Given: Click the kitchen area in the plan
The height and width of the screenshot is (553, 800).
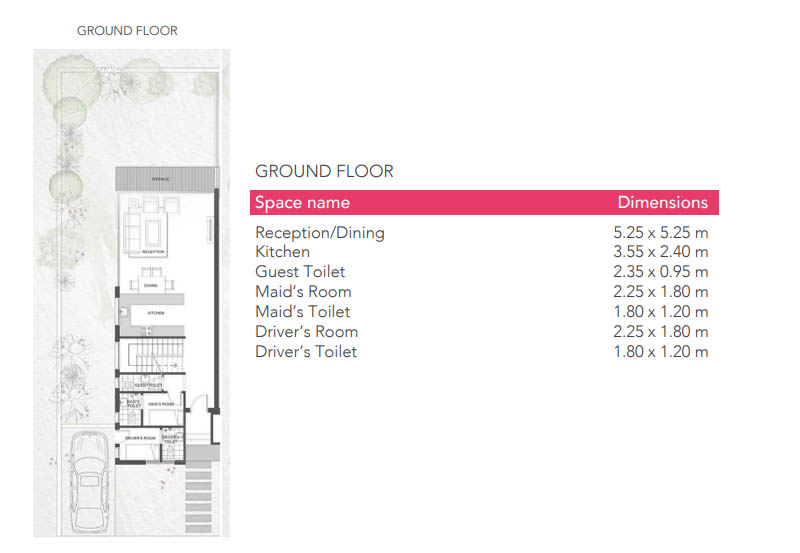Looking at the screenshot, I should 151,313.
